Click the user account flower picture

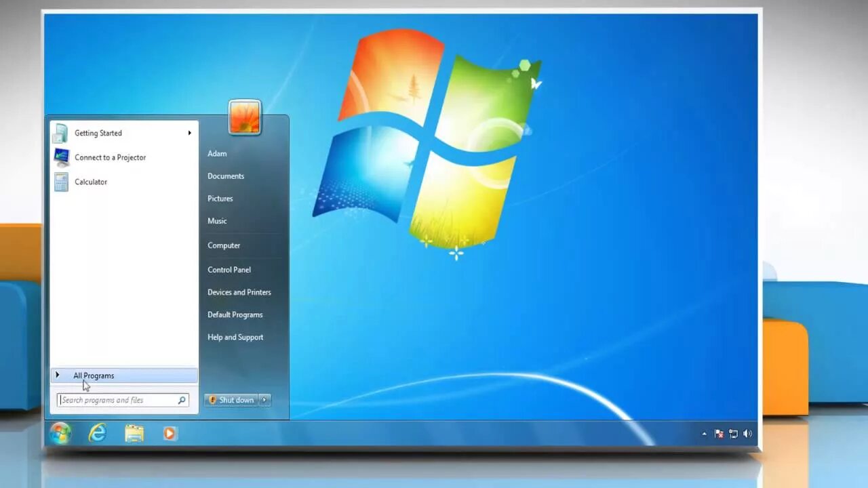coord(245,117)
